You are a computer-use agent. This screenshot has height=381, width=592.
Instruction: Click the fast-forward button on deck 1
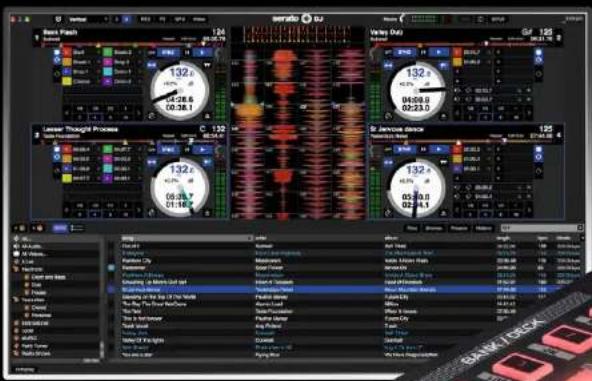click(x=207, y=65)
